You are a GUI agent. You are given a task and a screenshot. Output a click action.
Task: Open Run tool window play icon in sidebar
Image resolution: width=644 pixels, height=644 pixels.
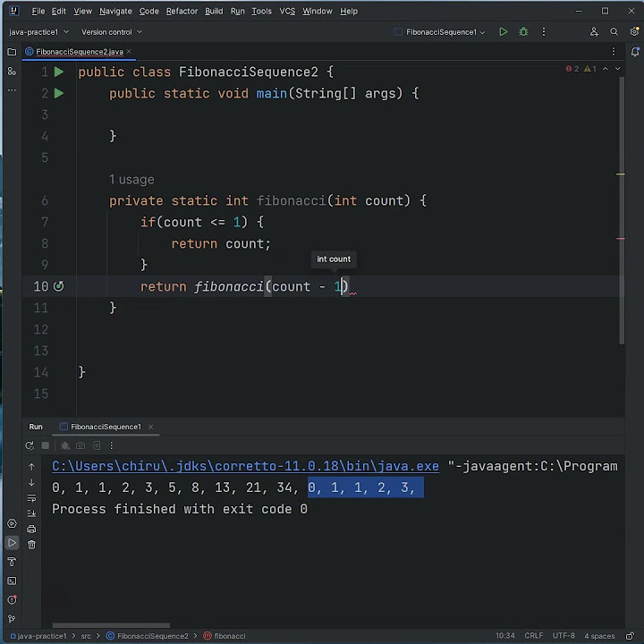pos(12,543)
